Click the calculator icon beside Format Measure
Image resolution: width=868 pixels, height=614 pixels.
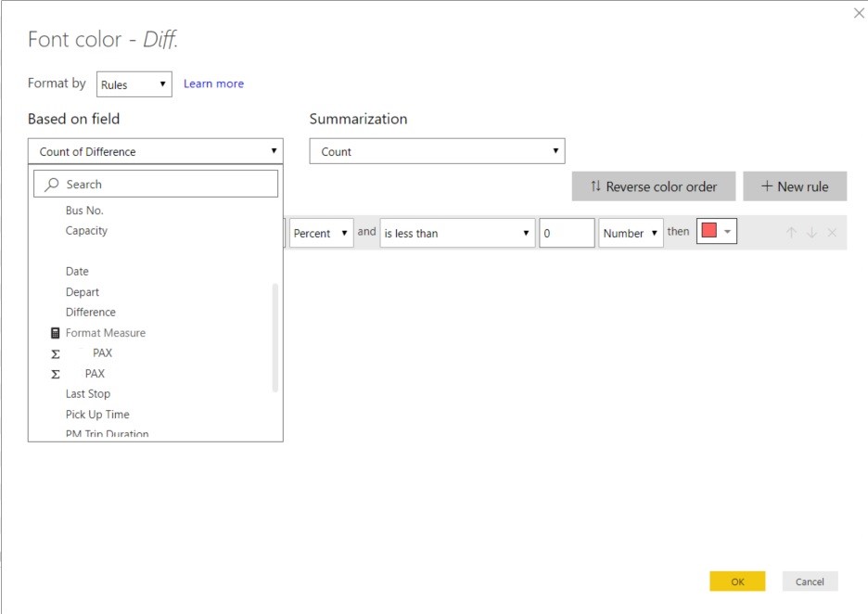56,333
